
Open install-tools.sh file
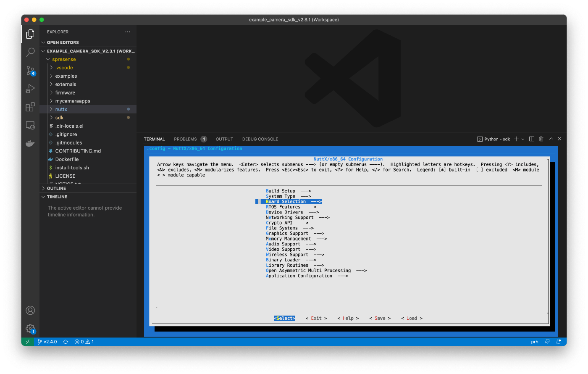click(x=88, y=168)
